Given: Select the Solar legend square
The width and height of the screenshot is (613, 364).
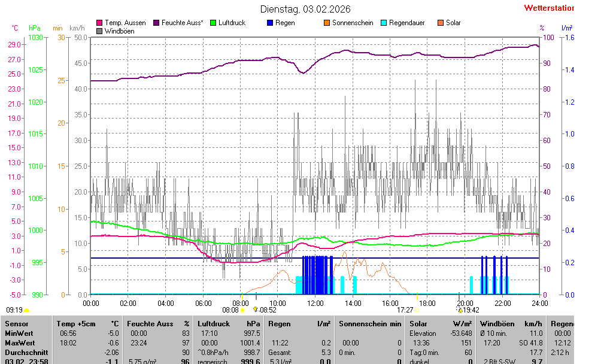Looking at the screenshot, I should tap(441, 23).
